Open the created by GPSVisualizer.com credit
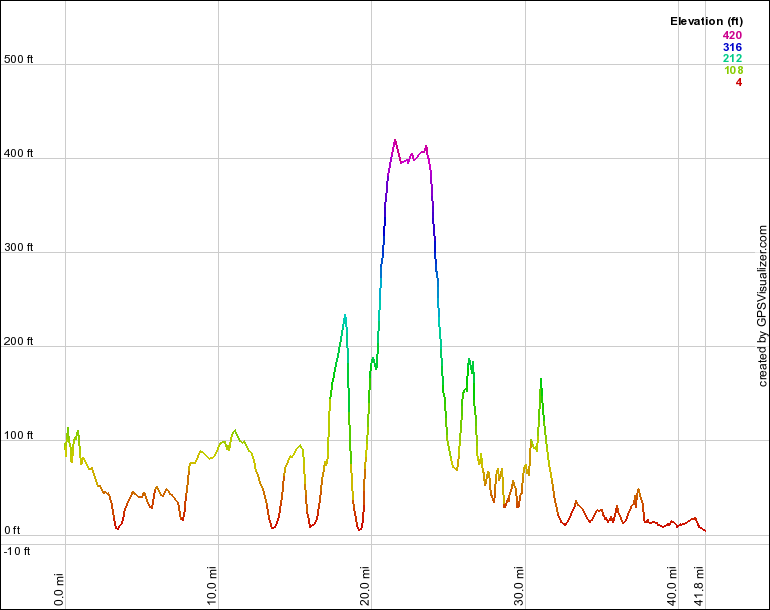This screenshot has width=770, height=610. 762,306
